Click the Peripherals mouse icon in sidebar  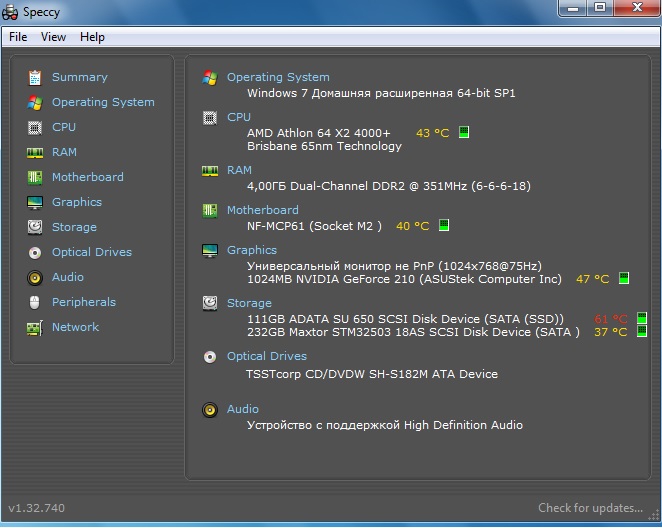[35, 302]
